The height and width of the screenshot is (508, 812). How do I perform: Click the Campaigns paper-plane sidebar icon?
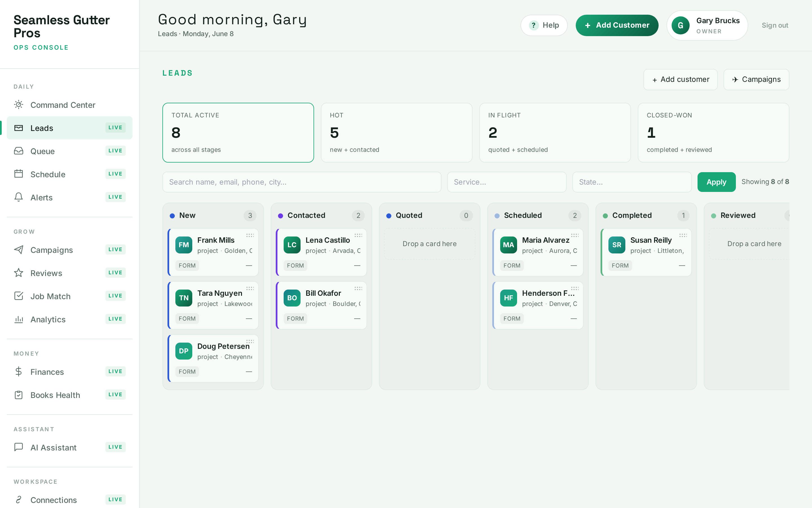[x=19, y=250]
